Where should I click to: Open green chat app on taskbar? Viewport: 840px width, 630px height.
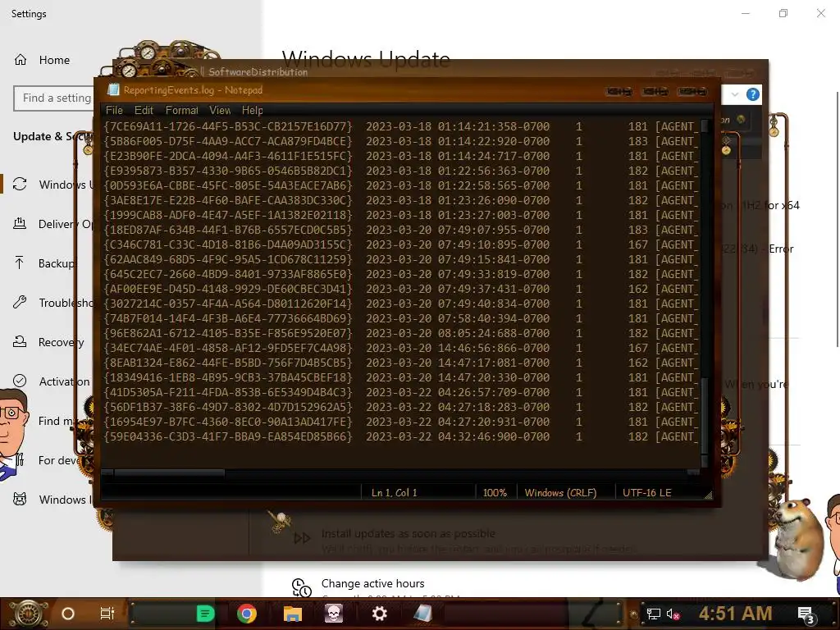click(205, 614)
